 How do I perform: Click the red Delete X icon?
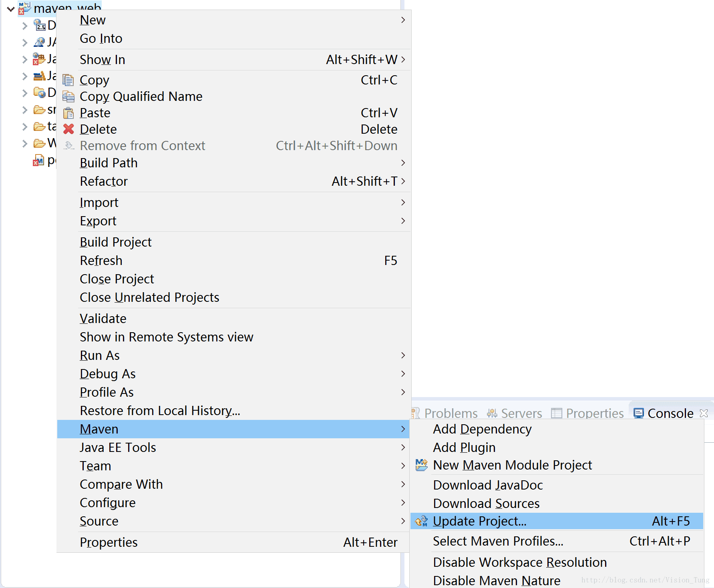pos(68,129)
